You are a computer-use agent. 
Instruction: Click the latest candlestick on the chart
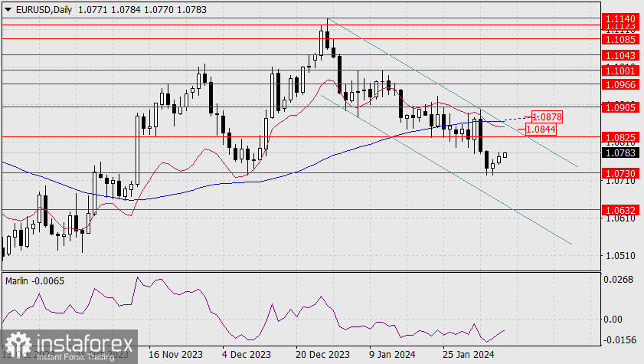pyautogui.click(x=505, y=155)
